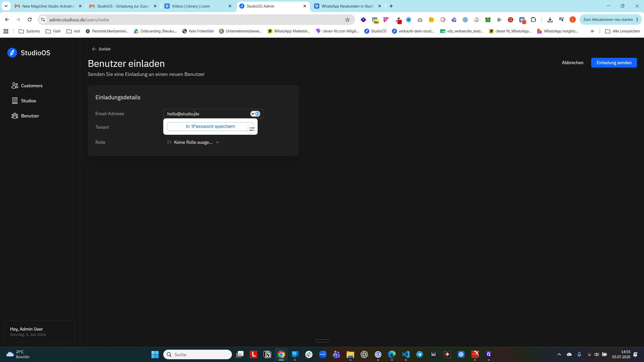Open a new browser tab
This screenshot has width=644, height=362.
pos(391,6)
